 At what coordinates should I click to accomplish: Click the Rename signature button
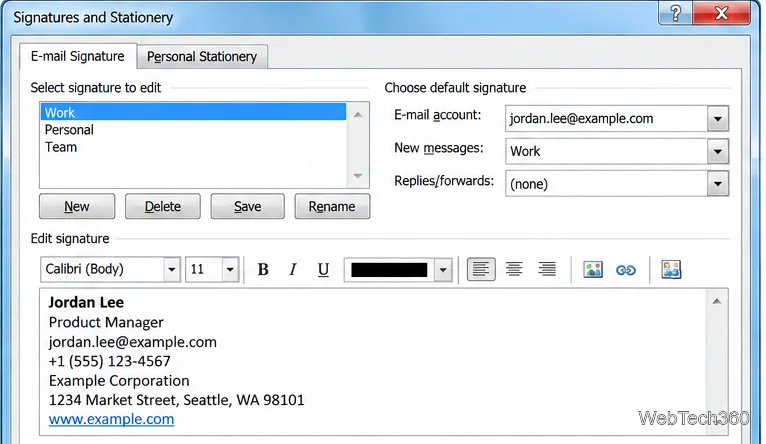click(332, 207)
